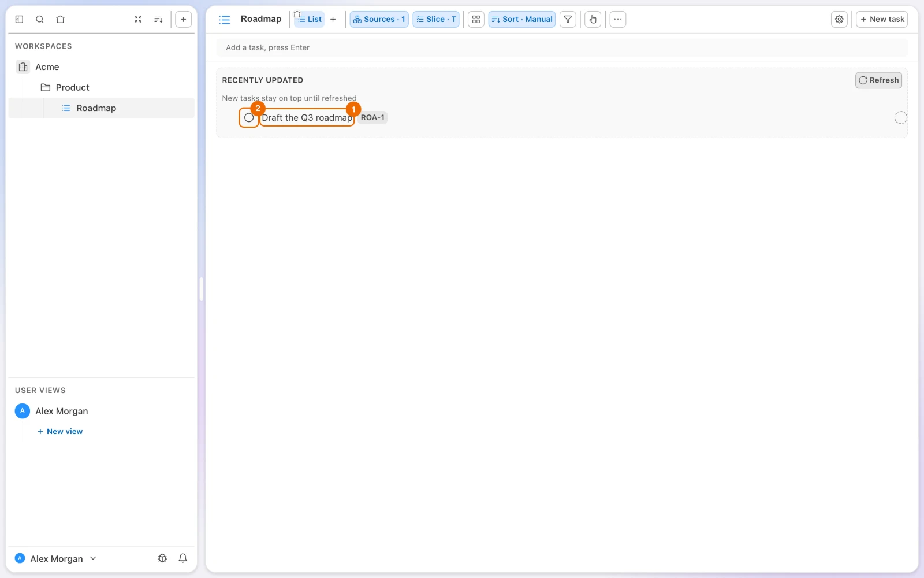Screen dimensions: 924x578
Task: Open the Draft the Q3 roadmap task
Action: (x=307, y=117)
